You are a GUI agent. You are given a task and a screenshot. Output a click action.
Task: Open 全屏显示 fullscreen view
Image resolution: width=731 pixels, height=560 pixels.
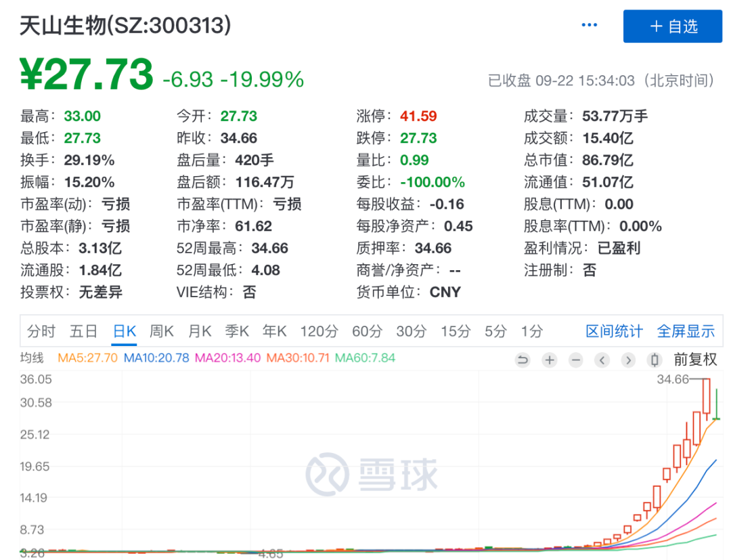tap(686, 332)
